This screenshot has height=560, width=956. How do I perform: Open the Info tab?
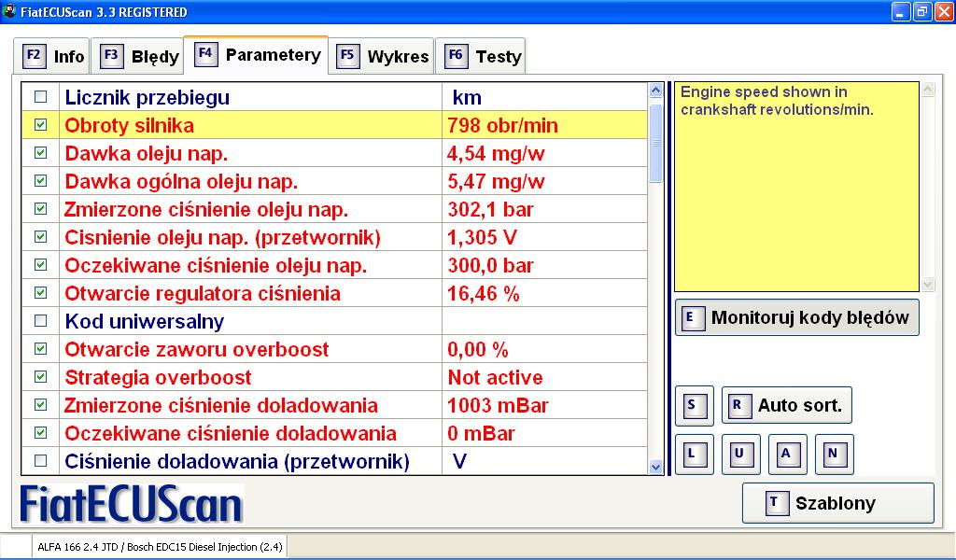click(52, 56)
